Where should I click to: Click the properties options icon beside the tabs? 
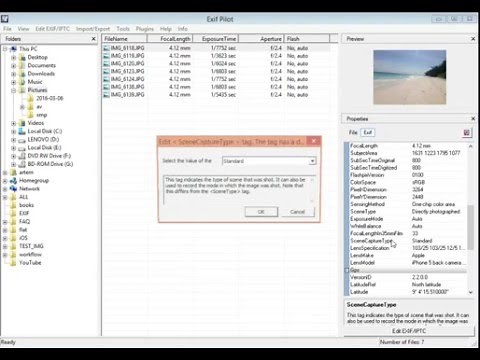(x=466, y=133)
